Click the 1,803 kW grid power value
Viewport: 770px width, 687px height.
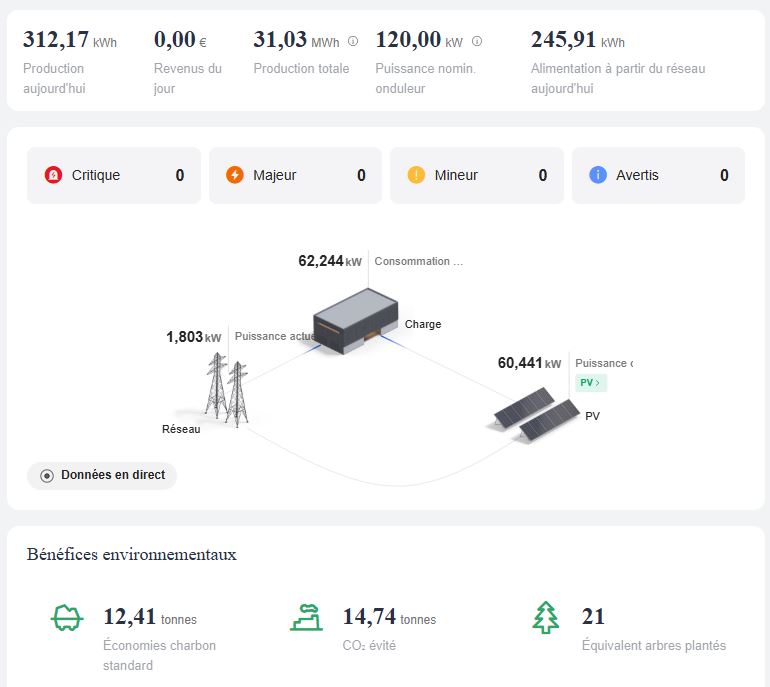click(x=193, y=337)
